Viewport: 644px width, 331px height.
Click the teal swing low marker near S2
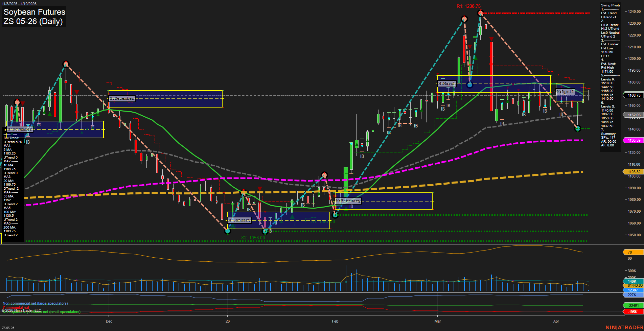pos(228,231)
